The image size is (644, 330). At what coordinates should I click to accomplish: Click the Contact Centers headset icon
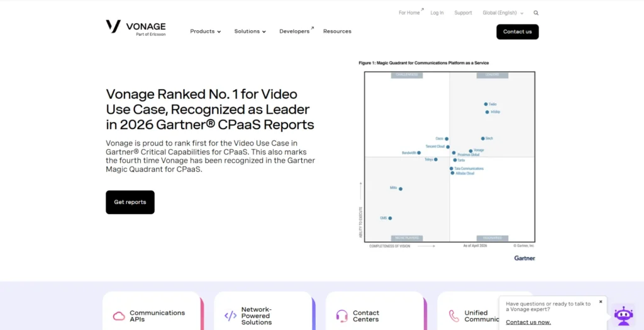click(341, 316)
